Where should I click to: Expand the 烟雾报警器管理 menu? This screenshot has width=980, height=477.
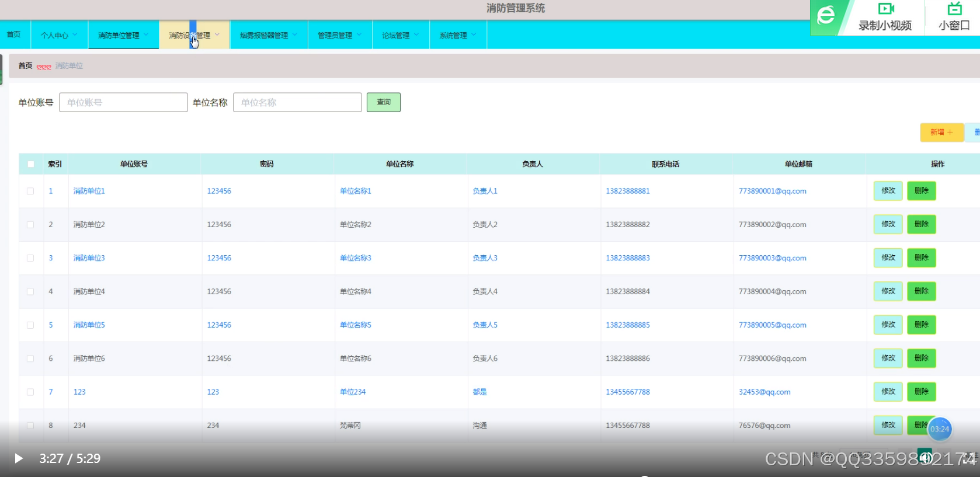[x=269, y=35]
